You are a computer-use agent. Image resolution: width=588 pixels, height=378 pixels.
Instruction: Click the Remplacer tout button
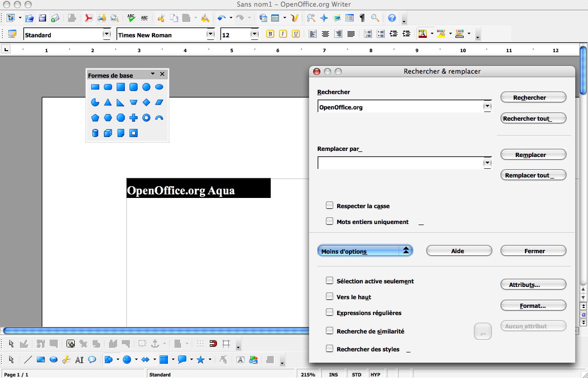(x=533, y=175)
